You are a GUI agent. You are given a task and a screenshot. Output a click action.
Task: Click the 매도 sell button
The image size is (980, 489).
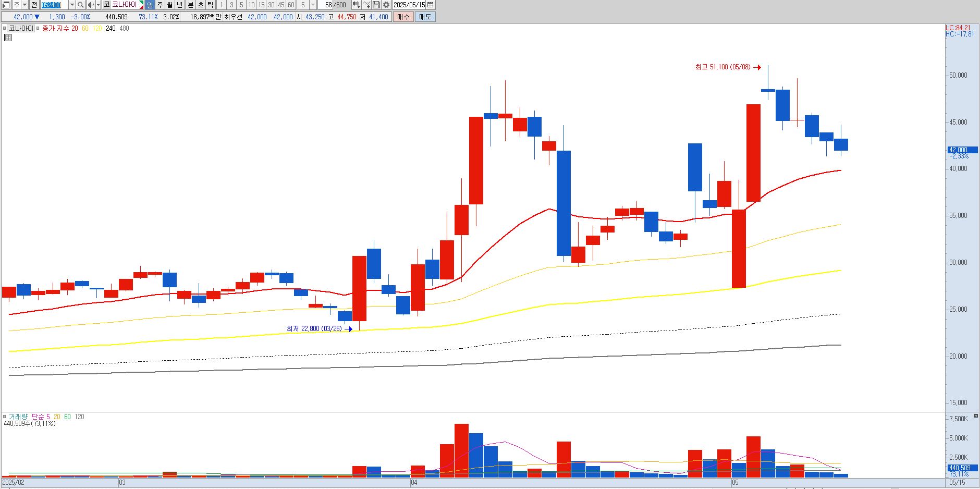coord(425,17)
